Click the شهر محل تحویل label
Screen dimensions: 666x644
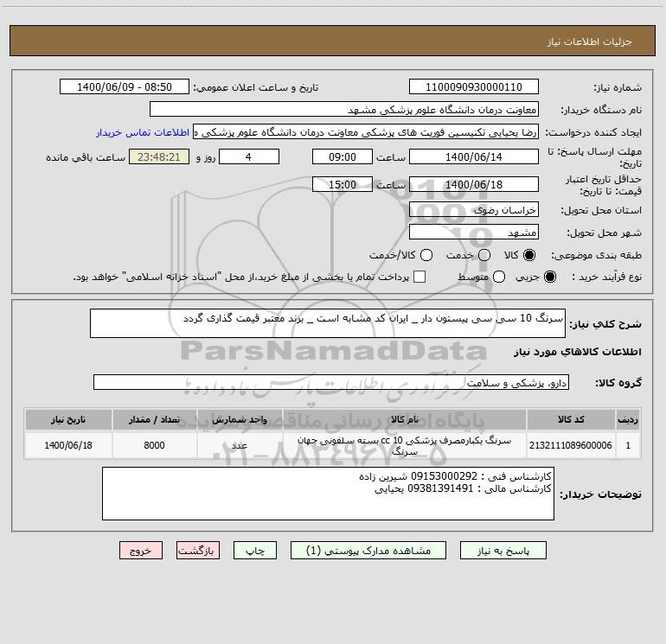(x=605, y=233)
